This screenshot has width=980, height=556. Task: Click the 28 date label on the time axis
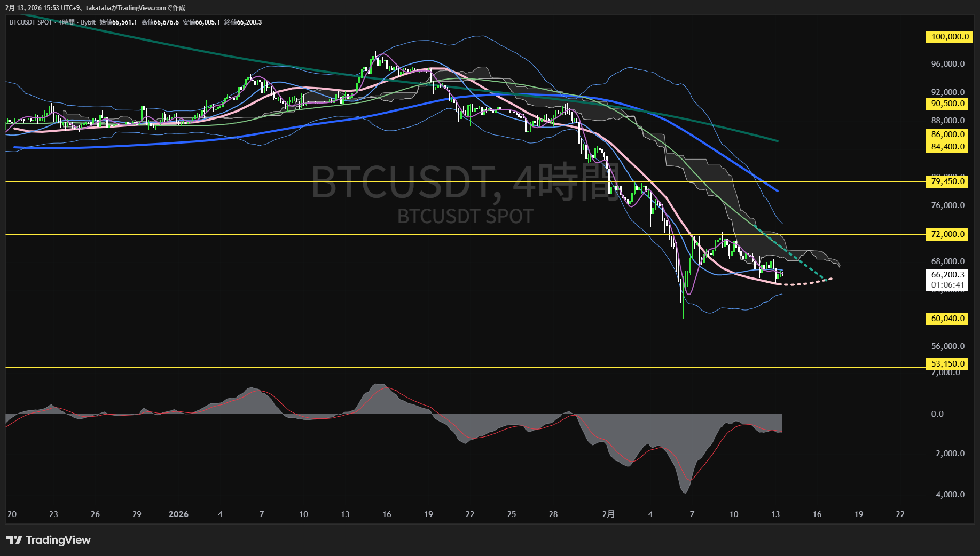point(553,514)
